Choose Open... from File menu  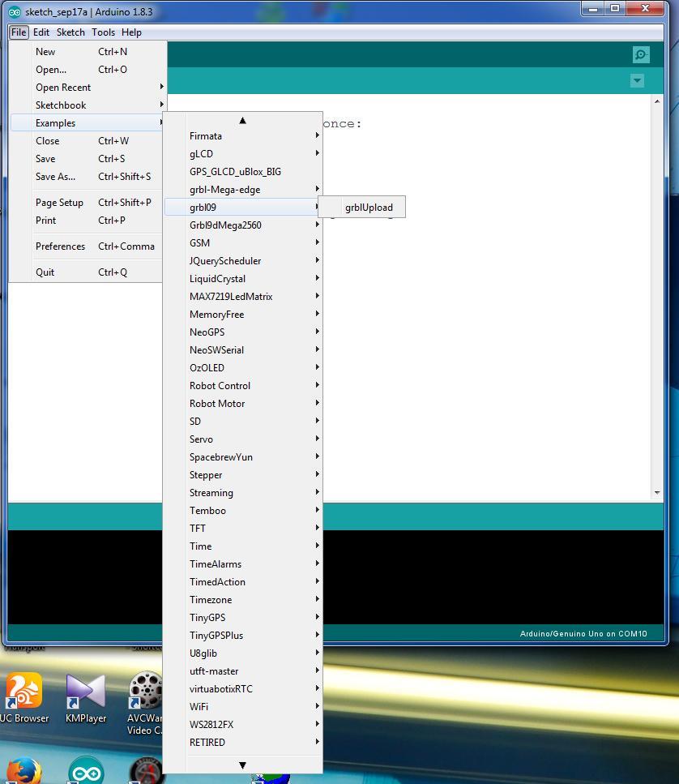[88, 70]
